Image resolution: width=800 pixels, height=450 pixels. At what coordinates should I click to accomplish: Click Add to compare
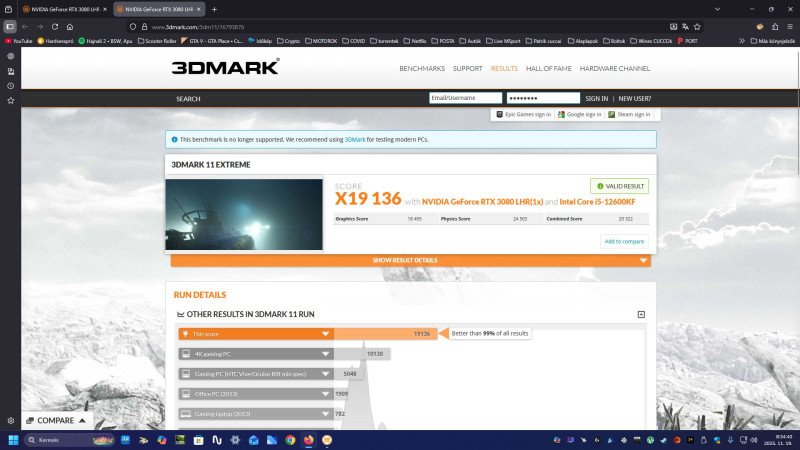(624, 241)
